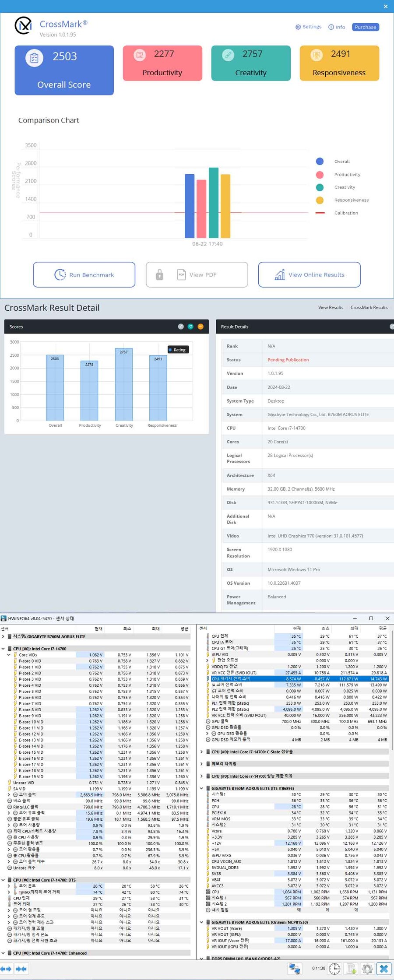Image resolution: width=394 pixels, height=980 pixels.
Task: Open HWiNFO sensor settings gear
Action: 367,969
